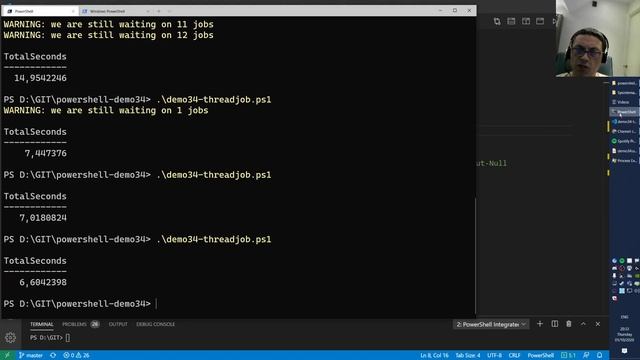Change the CRLF end-of-line sequence
Viewport: 640px width, 360px height.
click(514, 355)
